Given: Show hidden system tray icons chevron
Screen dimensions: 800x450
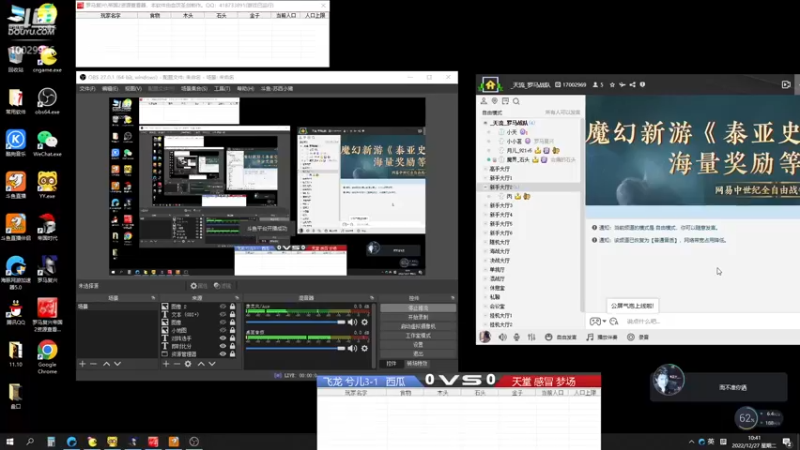Looking at the screenshot, I should coord(691,442).
